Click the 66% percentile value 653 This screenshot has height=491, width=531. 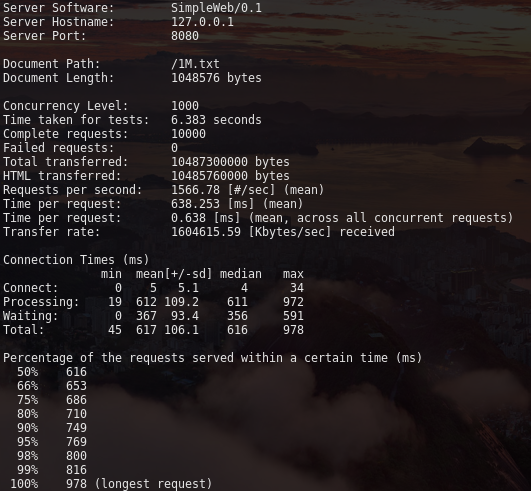(x=77, y=386)
